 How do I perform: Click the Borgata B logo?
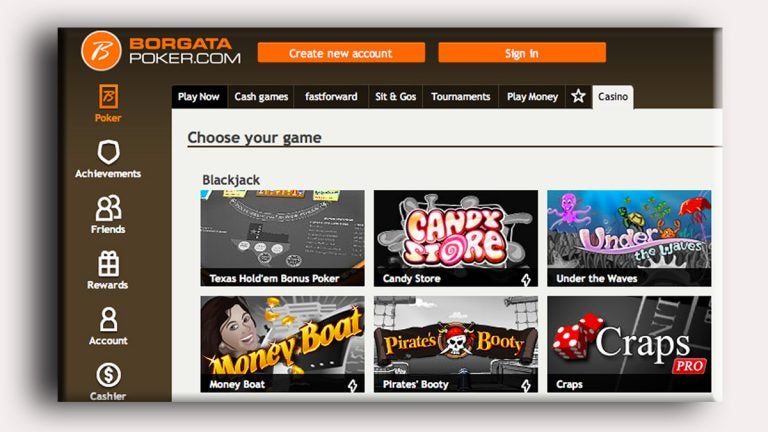(x=101, y=50)
